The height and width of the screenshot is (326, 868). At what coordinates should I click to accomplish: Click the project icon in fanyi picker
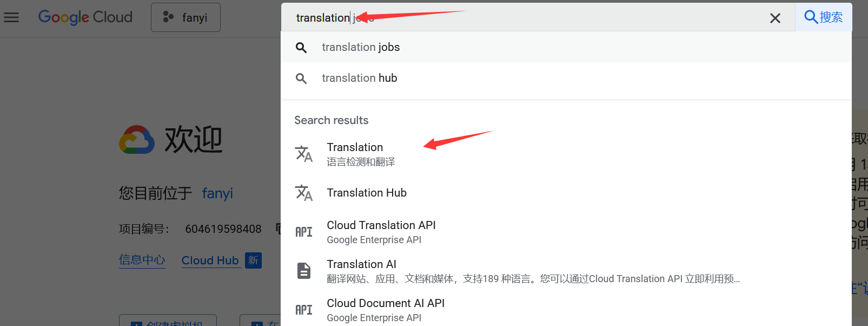click(168, 17)
